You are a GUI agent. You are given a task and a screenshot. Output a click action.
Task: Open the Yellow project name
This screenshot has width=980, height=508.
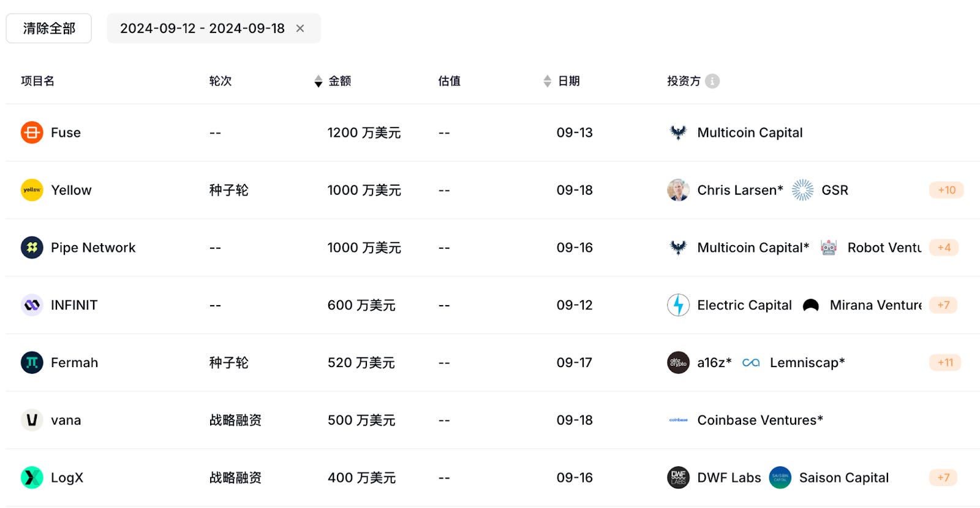tap(71, 190)
